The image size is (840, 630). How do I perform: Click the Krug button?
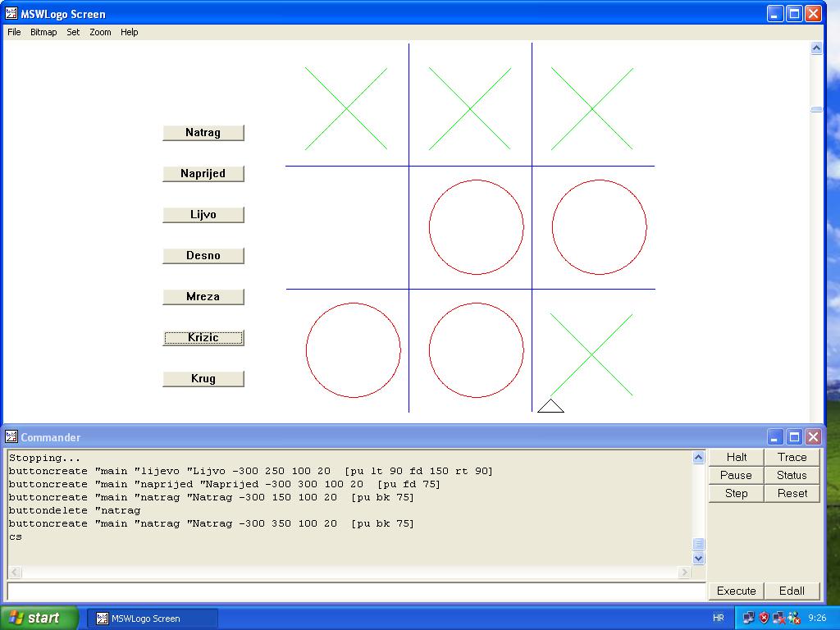click(203, 378)
